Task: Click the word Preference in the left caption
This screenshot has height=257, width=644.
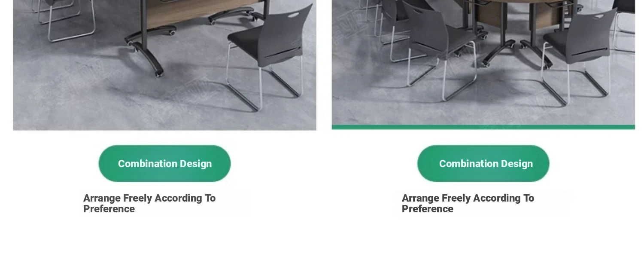Action: point(109,209)
